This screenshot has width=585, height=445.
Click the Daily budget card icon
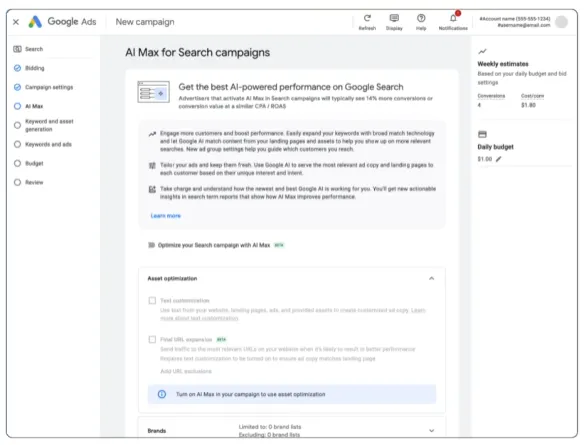(x=482, y=134)
